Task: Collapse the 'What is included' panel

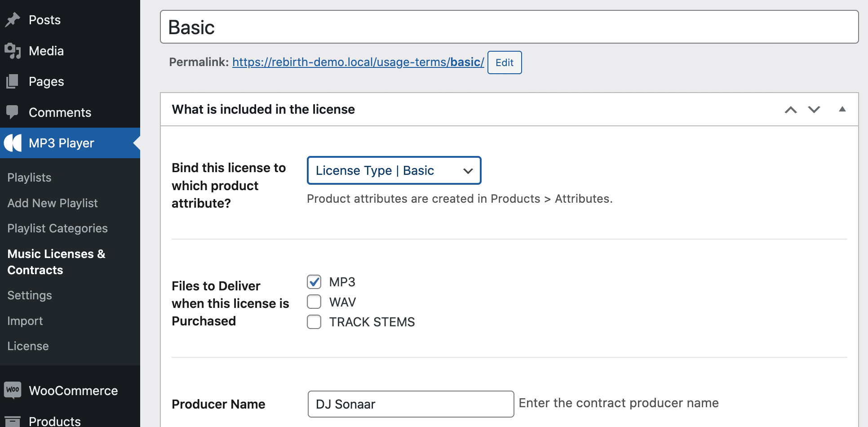Action: point(842,109)
